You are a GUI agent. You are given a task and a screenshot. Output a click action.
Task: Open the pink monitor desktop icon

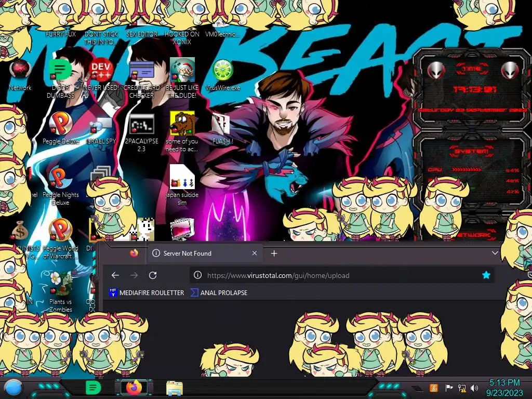[x=182, y=229]
